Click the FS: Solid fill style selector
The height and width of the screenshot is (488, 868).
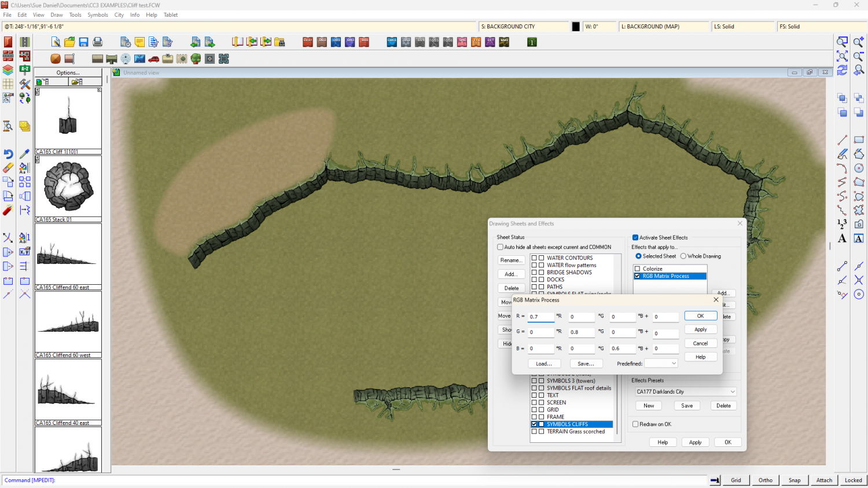[821, 27]
